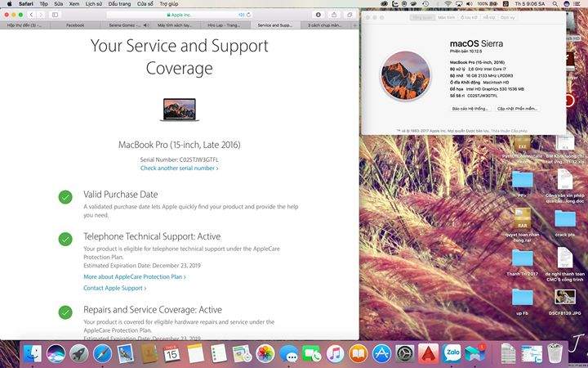
Task: Click Safari compass in the Dock
Action: 102,354
